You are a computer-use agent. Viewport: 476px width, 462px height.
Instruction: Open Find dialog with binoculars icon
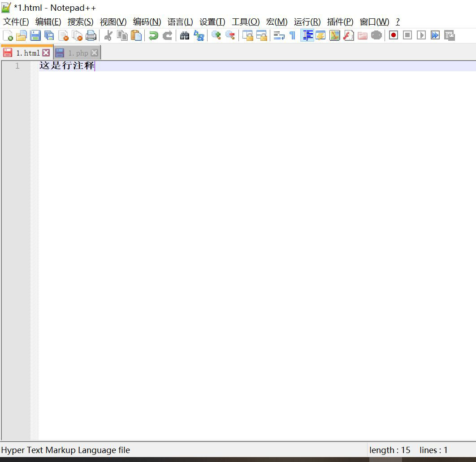point(185,35)
